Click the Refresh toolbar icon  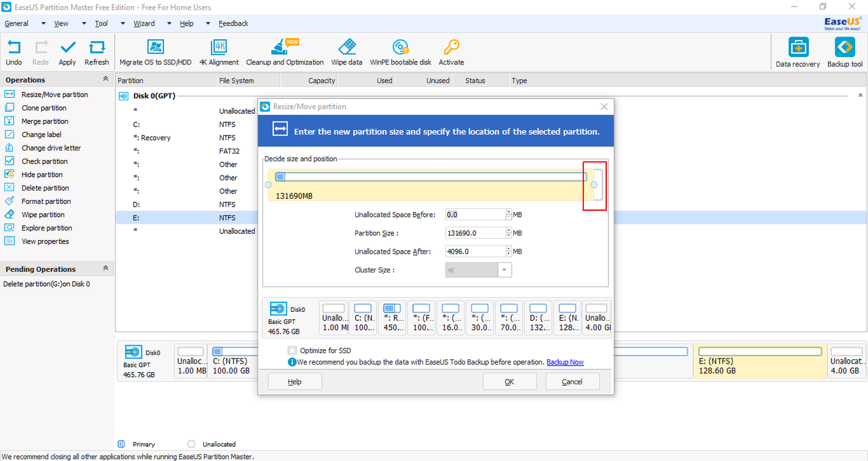pos(97,53)
